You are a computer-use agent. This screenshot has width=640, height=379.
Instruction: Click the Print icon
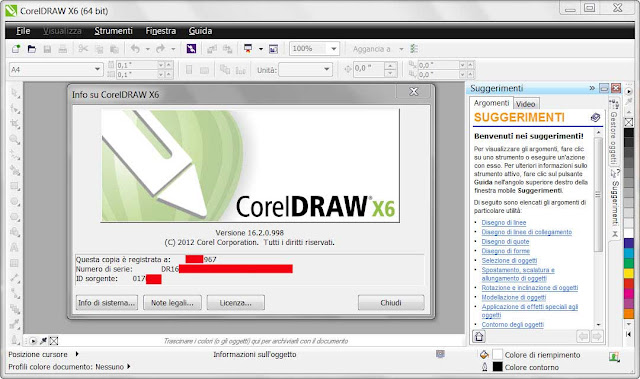[62, 49]
